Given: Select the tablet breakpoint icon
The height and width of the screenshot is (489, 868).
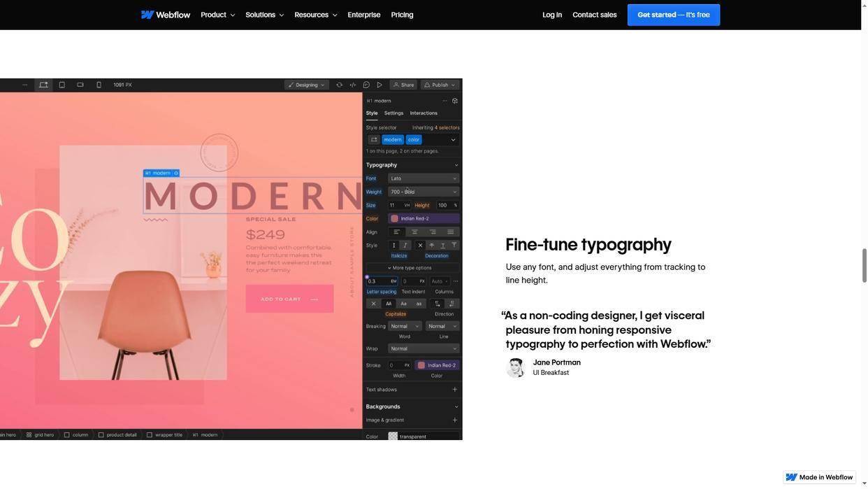Looking at the screenshot, I should point(62,85).
